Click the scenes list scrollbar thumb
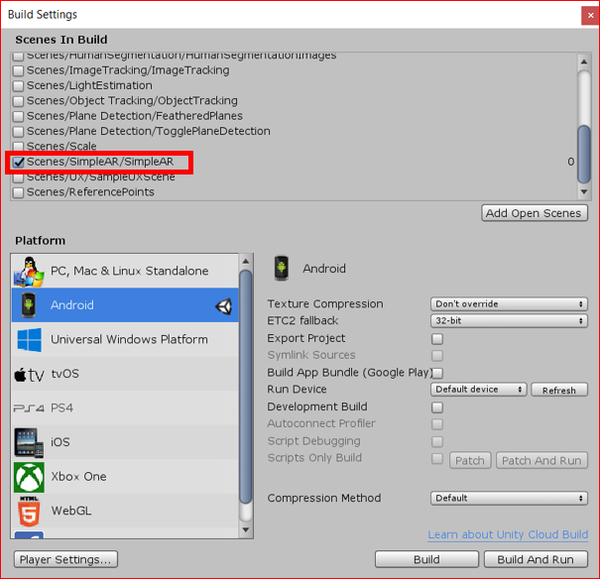600x579 pixels. [x=584, y=155]
